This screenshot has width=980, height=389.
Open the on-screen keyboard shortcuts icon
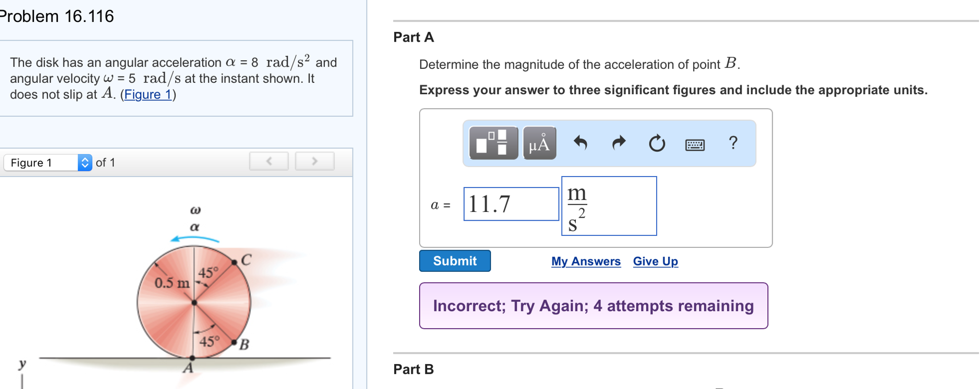tap(696, 144)
